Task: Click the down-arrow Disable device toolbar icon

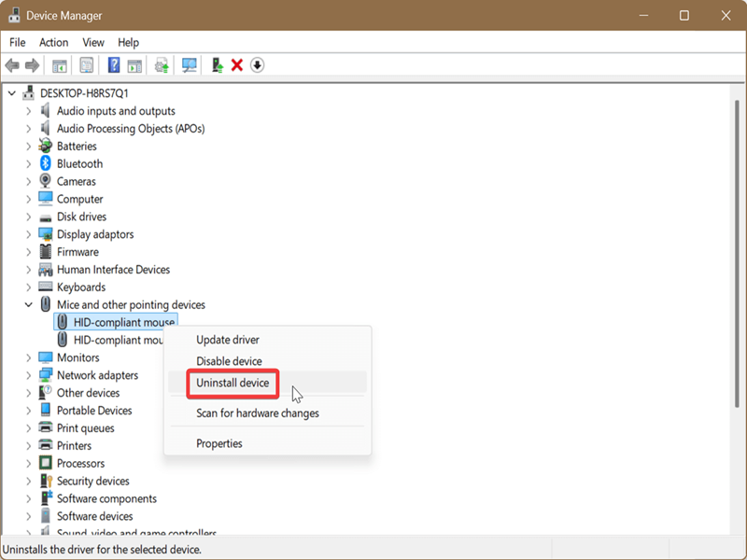Action: (x=258, y=65)
